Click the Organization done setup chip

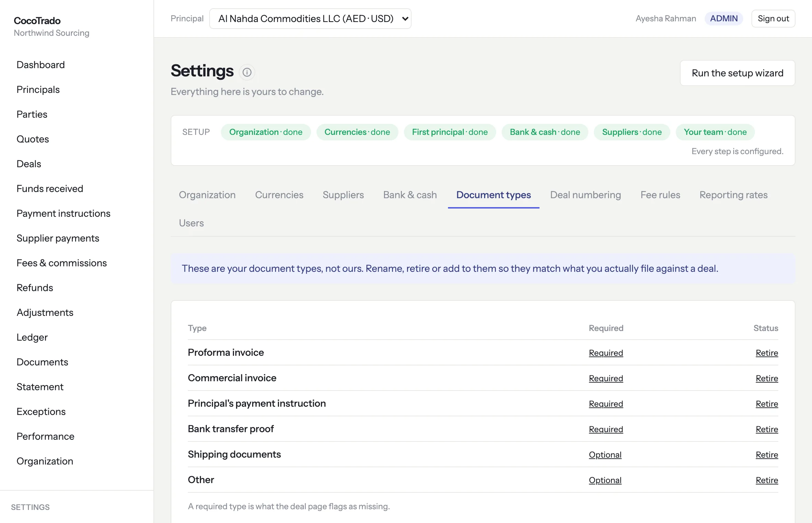click(x=266, y=132)
